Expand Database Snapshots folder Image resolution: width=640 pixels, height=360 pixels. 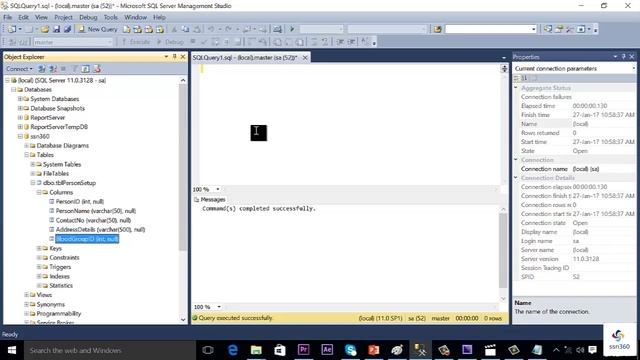[x=20, y=109]
